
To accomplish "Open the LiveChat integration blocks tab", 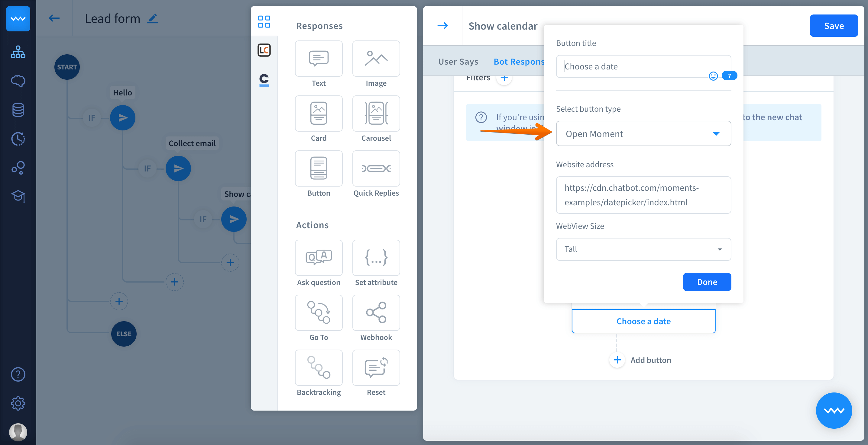I will (x=264, y=50).
